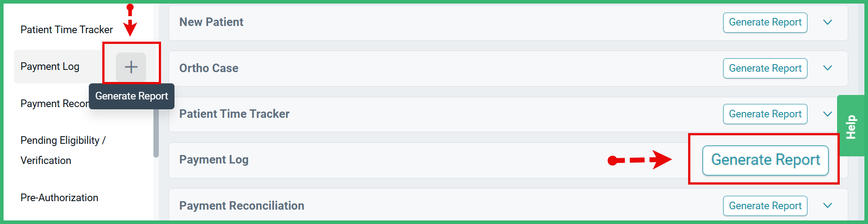Generate Report for Payment Log
This screenshot has height=224, width=868.
(765, 160)
